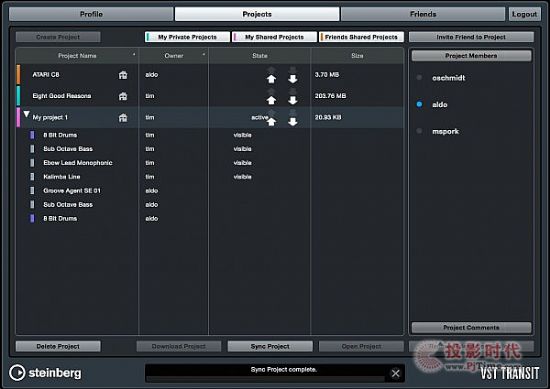Click upload arrow for My project 1
This screenshot has width=550, height=389.
point(271,122)
